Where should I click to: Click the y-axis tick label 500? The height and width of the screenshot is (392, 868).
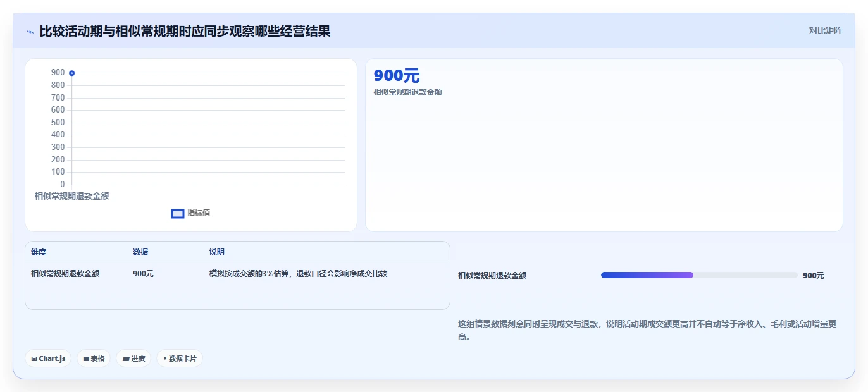[x=58, y=123]
